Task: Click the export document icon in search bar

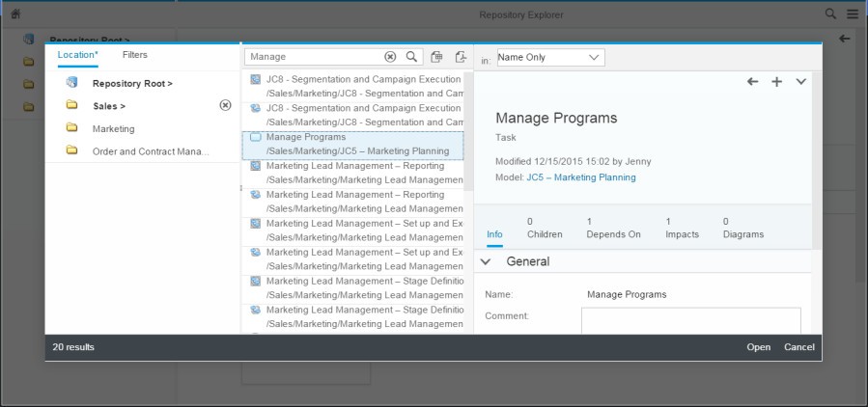Action: [x=461, y=57]
